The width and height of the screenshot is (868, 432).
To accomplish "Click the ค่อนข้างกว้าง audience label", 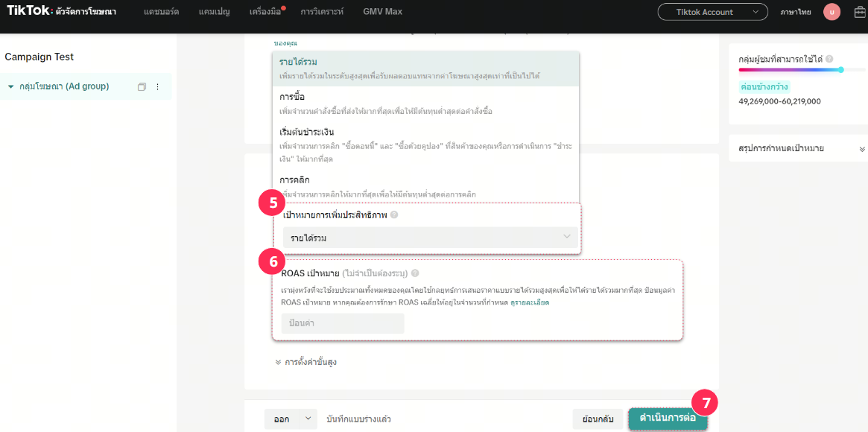I will point(764,87).
